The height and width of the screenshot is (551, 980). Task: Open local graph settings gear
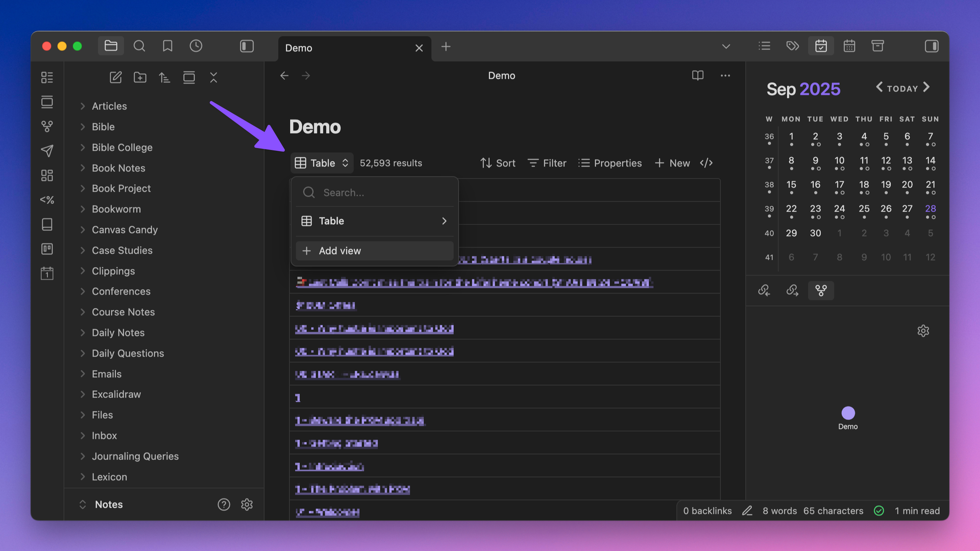click(x=923, y=331)
